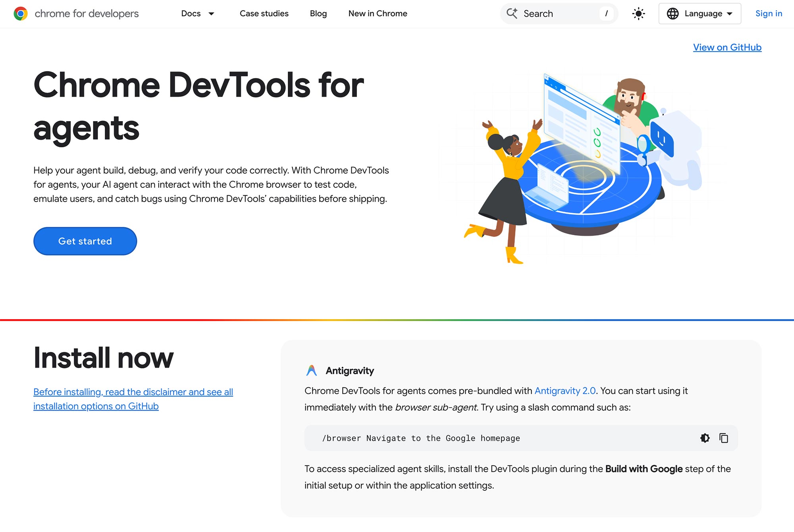Click the /browser Navigate code snippet text
Image resolution: width=794 pixels, height=532 pixels.
pos(421,438)
